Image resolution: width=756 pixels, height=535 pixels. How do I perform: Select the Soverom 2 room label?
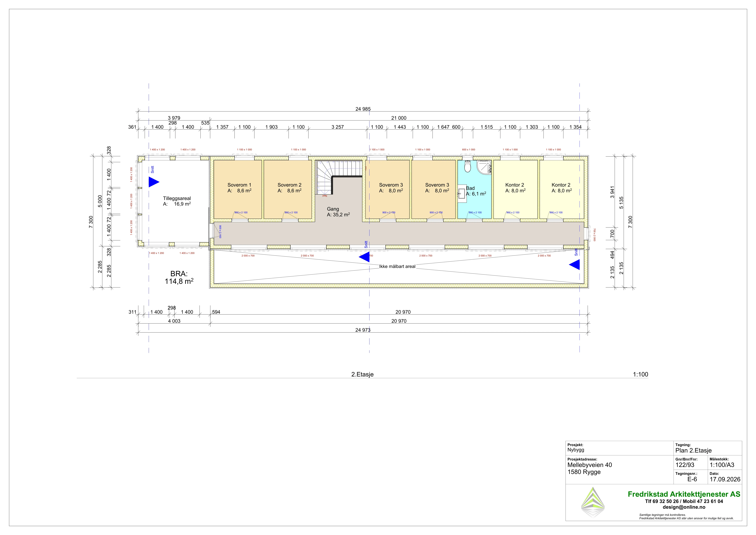289,185
